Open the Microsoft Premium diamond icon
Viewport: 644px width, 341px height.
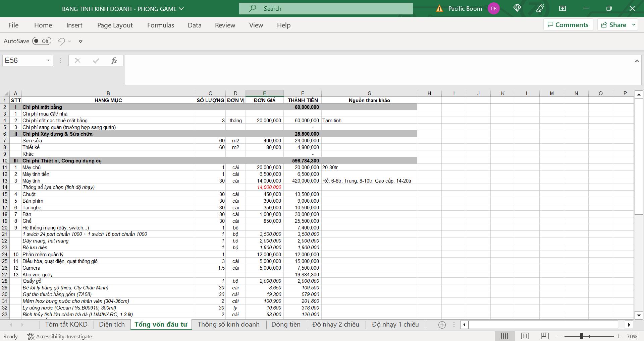tap(517, 8)
